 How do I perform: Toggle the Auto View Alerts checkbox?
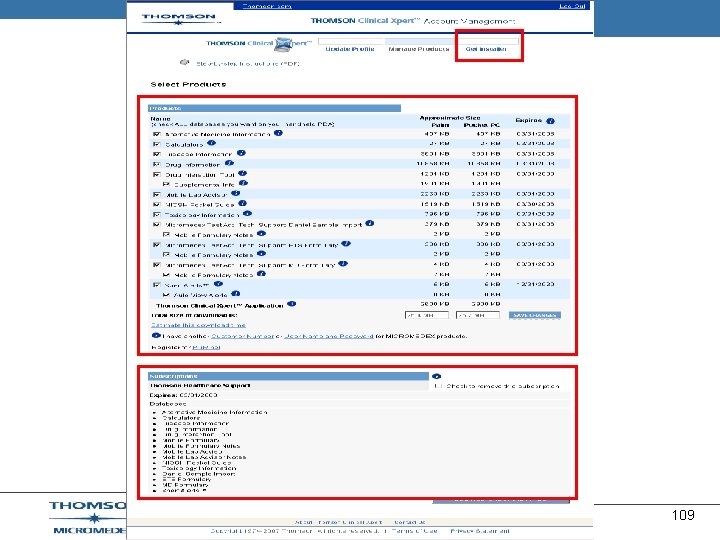[166, 295]
